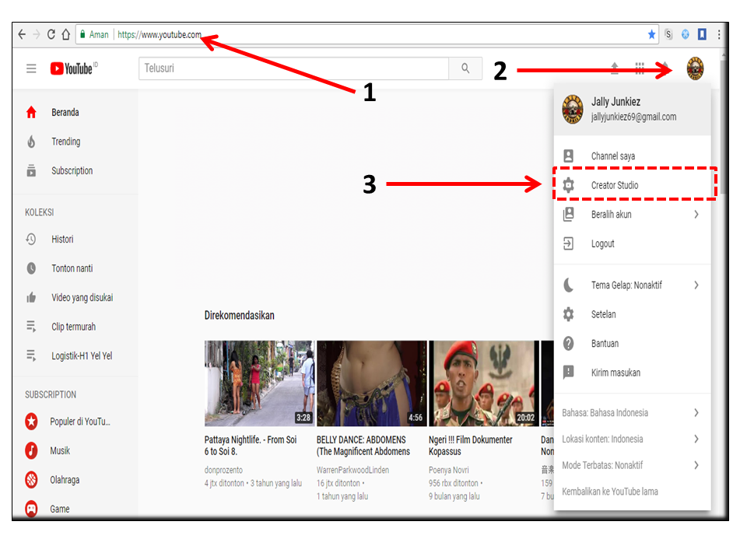Choose Logout from account menu

pos(632,243)
